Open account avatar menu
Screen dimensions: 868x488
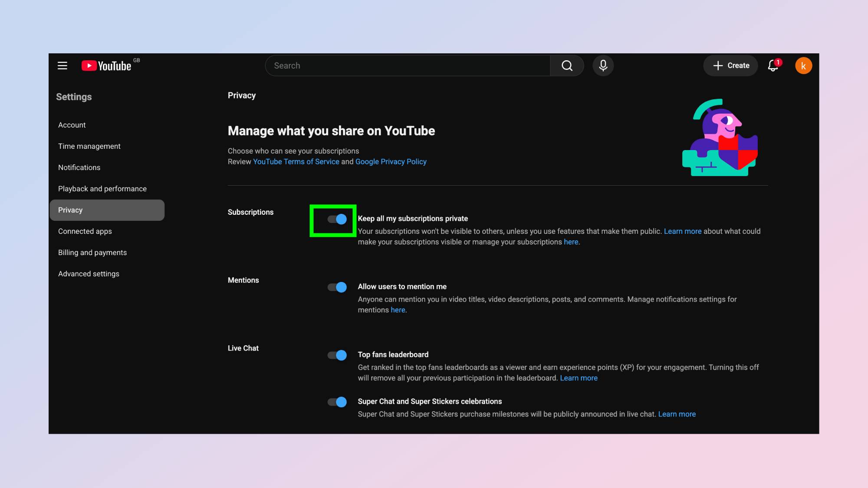point(803,66)
